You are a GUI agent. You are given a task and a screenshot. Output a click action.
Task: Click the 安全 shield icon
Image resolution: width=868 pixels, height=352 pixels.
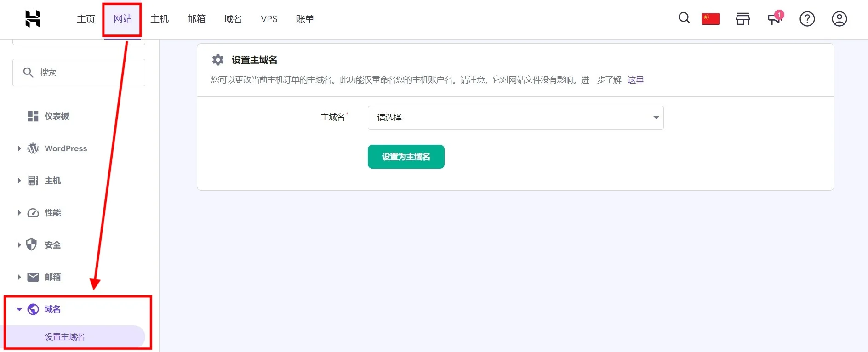coord(31,244)
